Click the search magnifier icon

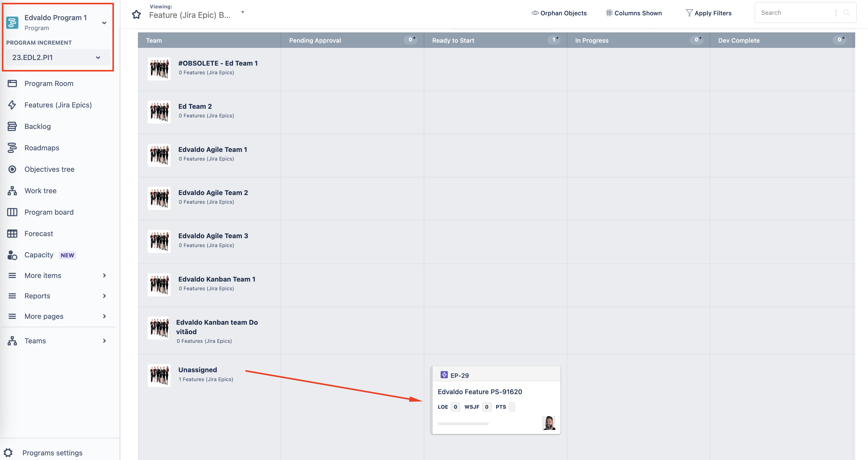coord(847,13)
